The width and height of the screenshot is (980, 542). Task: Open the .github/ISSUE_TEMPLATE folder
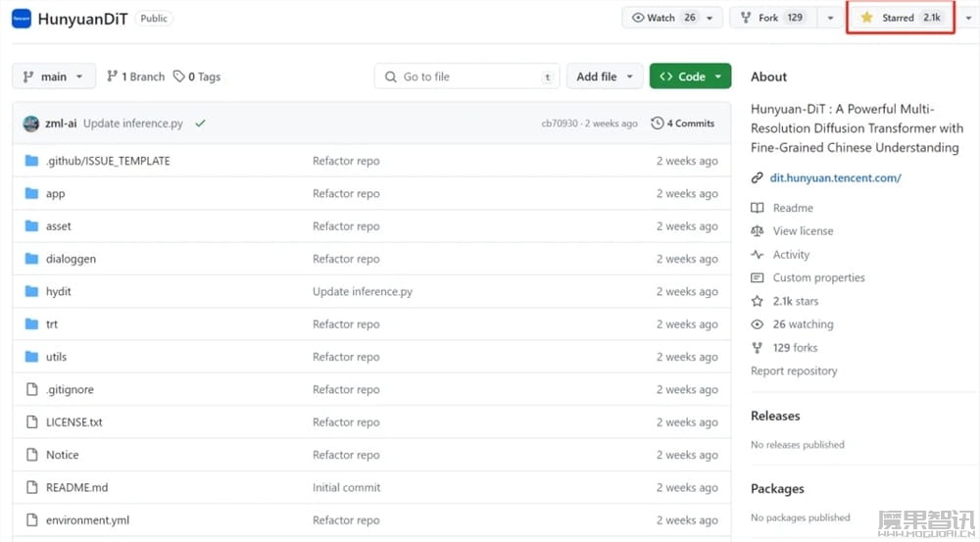pos(108,161)
